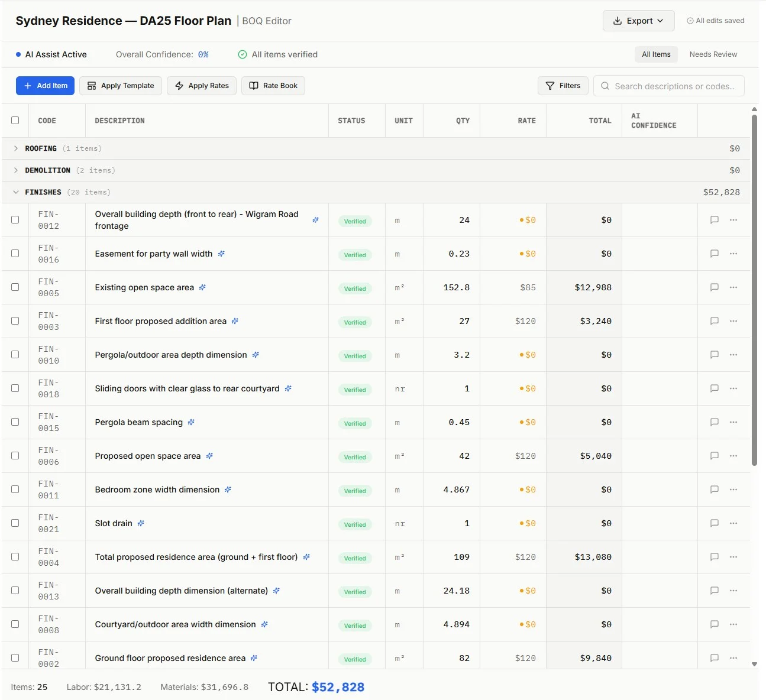Viewport: 766px width, 700px height.
Task: Open the Rate Book
Action: click(x=273, y=86)
